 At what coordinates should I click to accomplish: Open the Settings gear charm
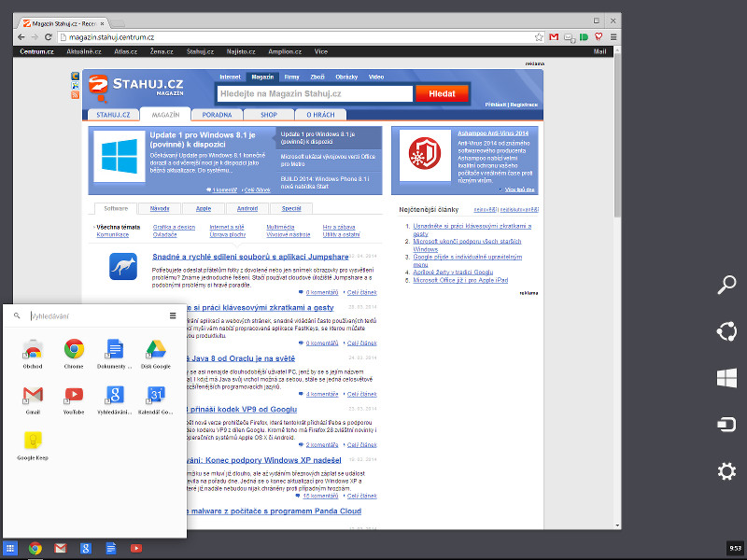click(x=726, y=471)
